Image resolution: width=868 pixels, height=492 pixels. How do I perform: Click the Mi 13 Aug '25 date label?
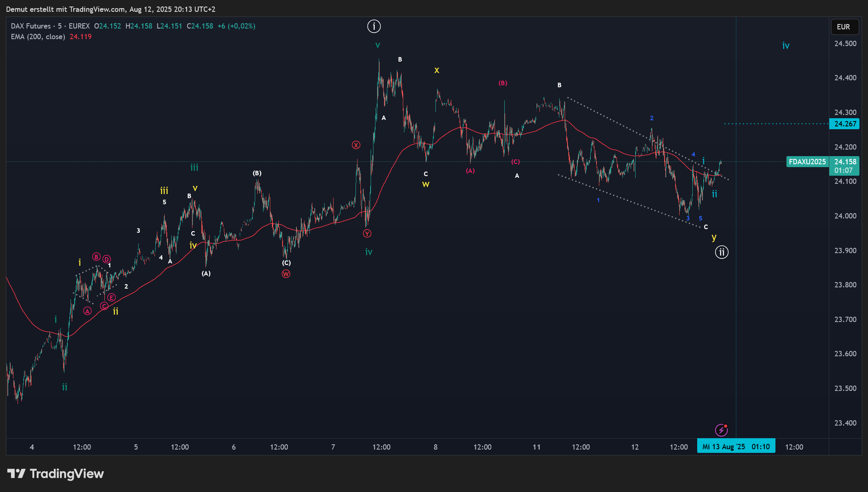(723, 447)
